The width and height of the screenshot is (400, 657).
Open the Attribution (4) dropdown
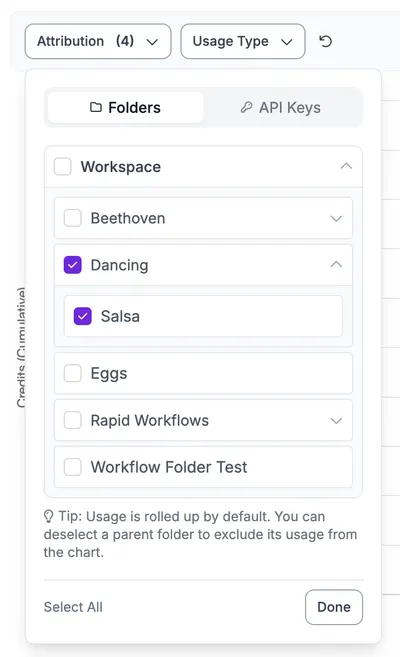(98, 41)
